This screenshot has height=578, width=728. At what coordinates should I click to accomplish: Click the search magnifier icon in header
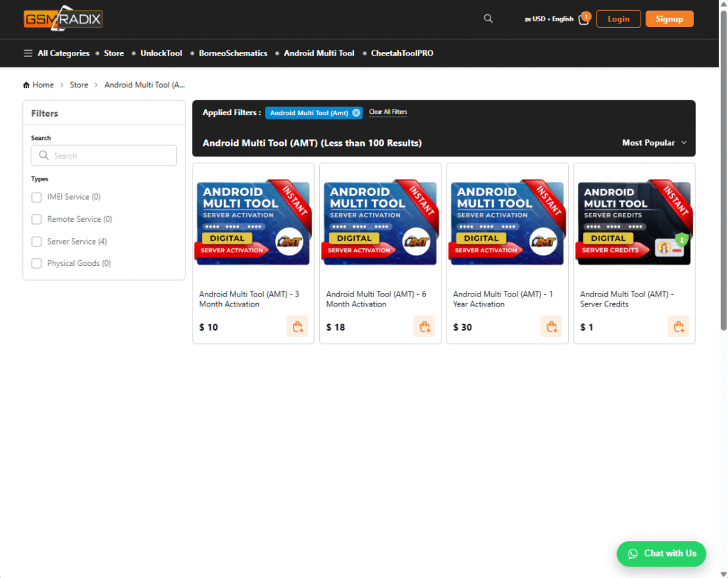(x=488, y=18)
